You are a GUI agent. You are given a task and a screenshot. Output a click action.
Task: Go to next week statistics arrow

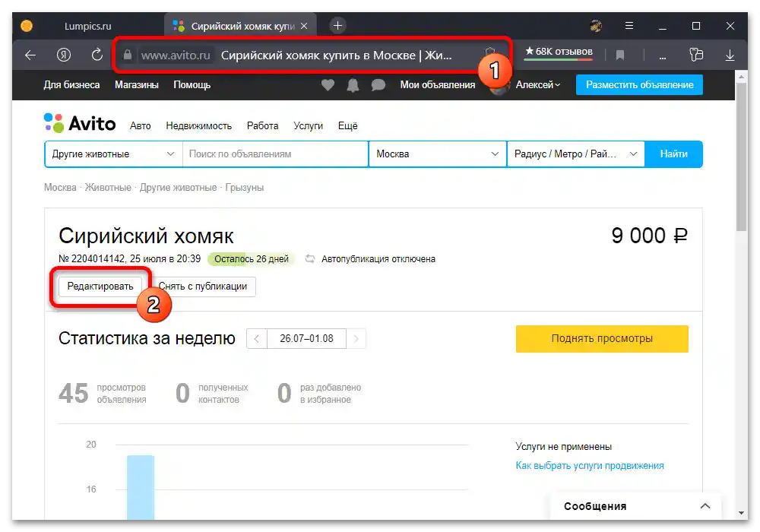(356, 339)
